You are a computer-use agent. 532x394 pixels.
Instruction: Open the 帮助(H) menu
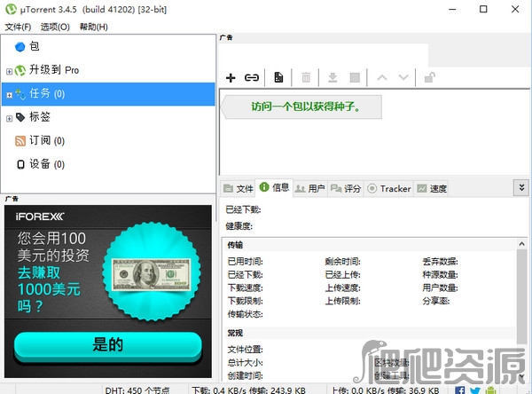click(x=94, y=27)
